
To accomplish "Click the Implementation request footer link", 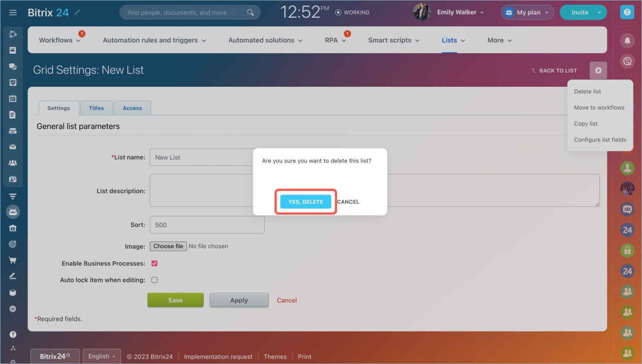I will [x=218, y=356].
